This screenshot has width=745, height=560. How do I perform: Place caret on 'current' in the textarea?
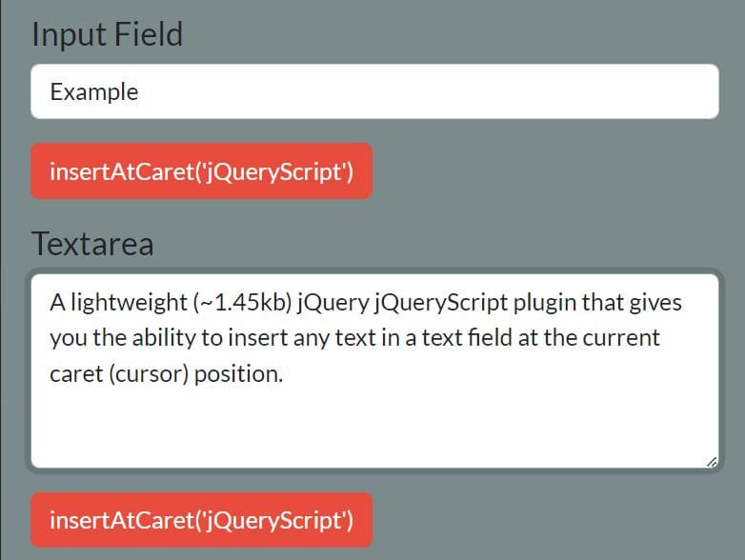pyautogui.click(x=621, y=339)
